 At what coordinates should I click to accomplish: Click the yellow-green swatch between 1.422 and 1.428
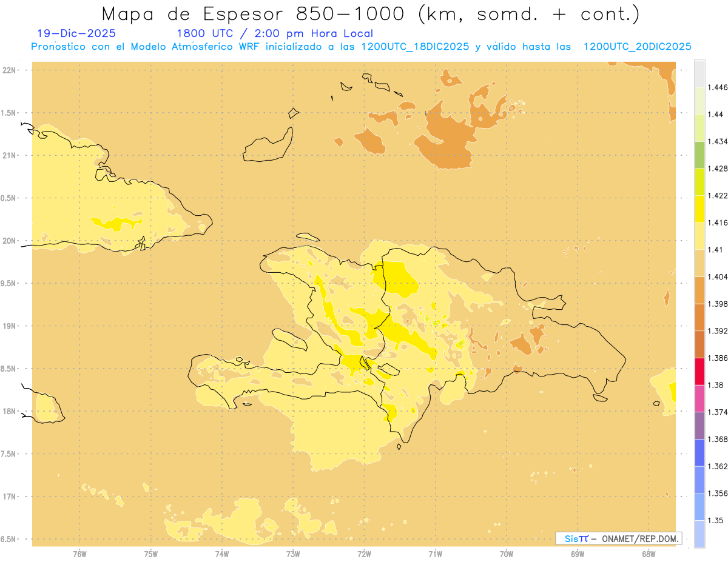point(699,182)
